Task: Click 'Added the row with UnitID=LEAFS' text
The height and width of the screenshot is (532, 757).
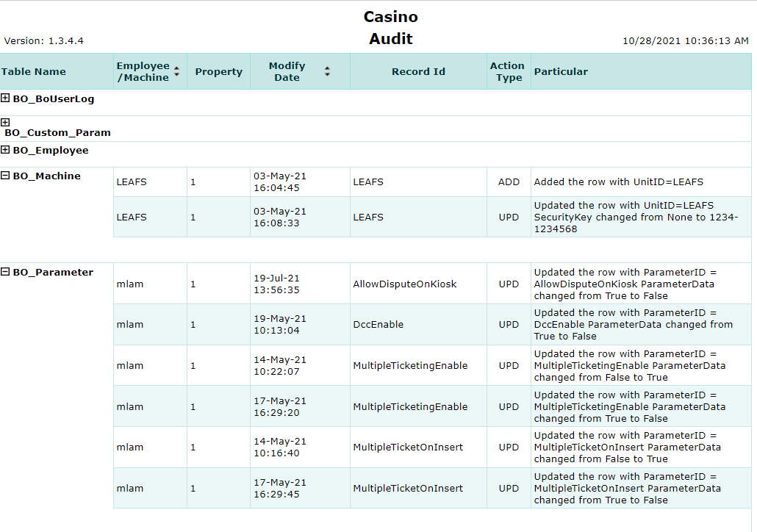Action: [618, 182]
